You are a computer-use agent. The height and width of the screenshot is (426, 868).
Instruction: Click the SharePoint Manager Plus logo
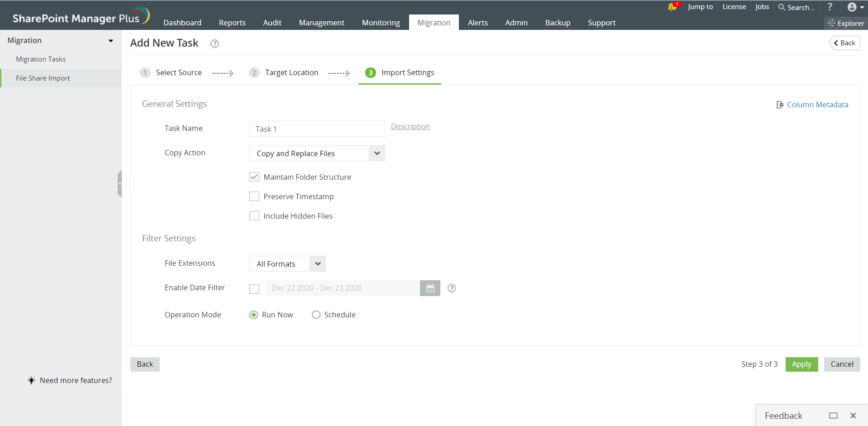tap(81, 16)
